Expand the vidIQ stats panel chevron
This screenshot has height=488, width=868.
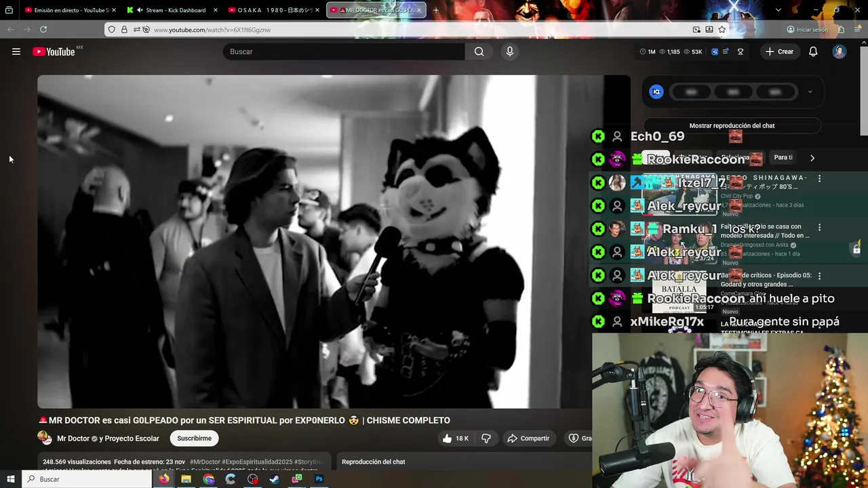810,91
